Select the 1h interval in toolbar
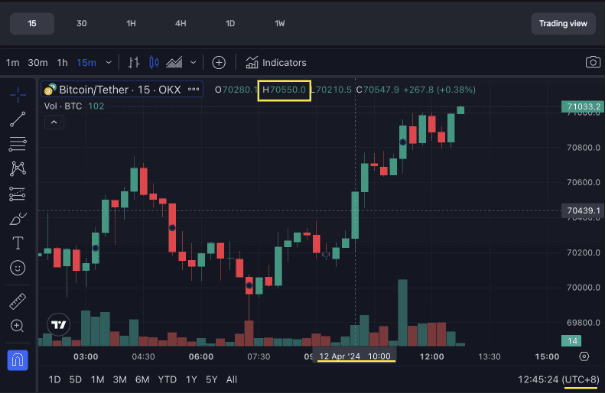Image resolution: width=606 pixels, height=393 pixels. (x=62, y=62)
